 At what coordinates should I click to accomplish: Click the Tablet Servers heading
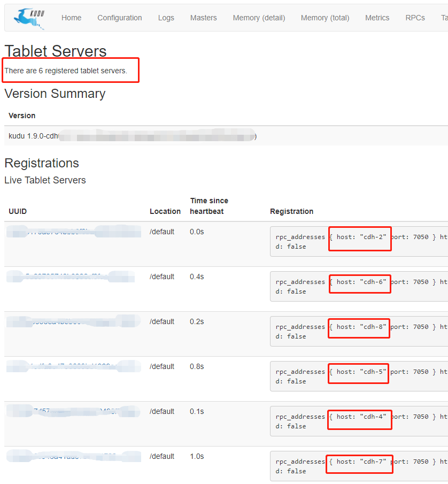click(56, 51)
